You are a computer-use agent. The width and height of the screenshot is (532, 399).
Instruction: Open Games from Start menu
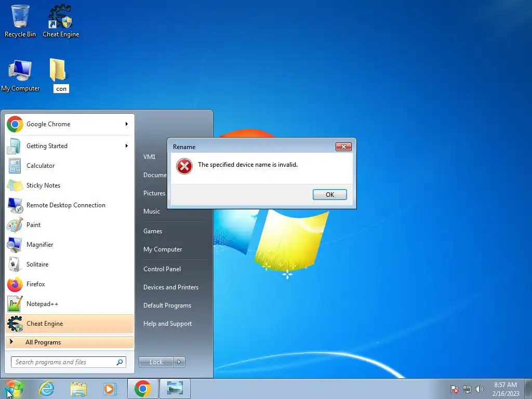click(x=153, y=231)
